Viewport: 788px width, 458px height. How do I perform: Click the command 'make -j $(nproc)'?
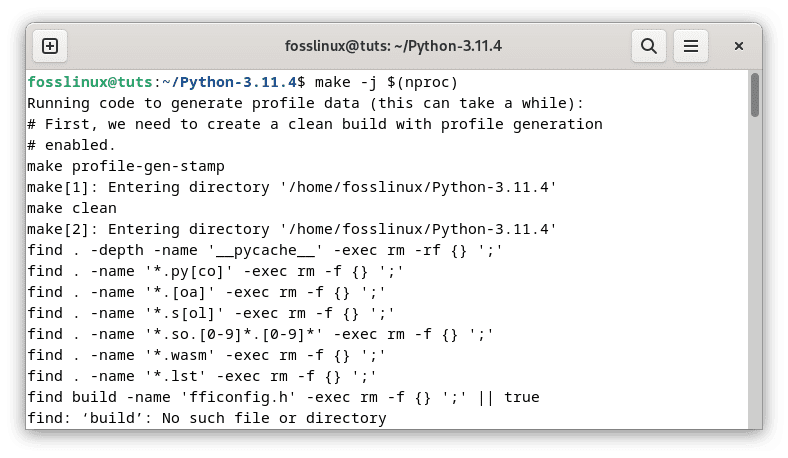tap(386, 82)
